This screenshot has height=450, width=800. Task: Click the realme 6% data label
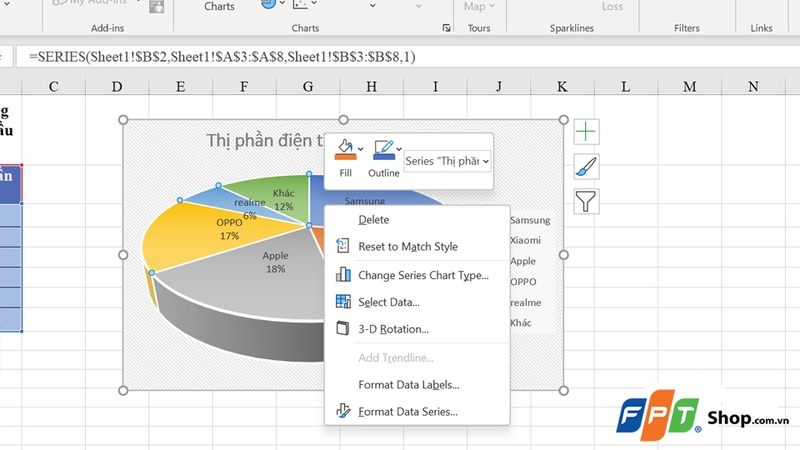point(250,209)
